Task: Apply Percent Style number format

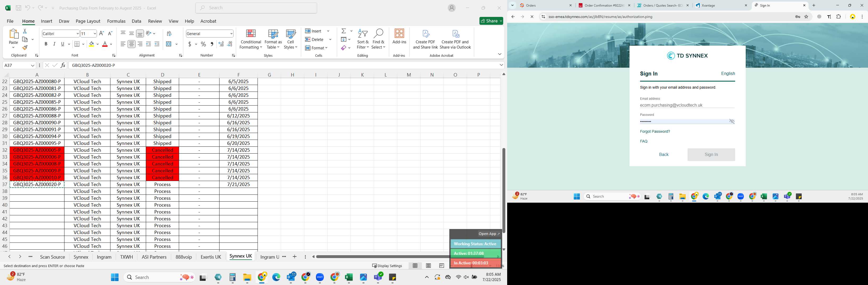Action: pos(203,44)
